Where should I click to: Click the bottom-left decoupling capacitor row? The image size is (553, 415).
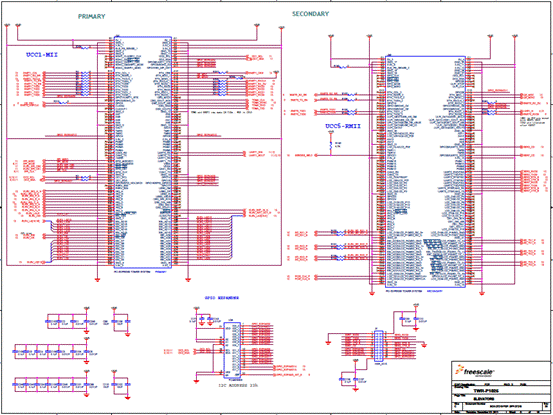click(x=52, y=384)
